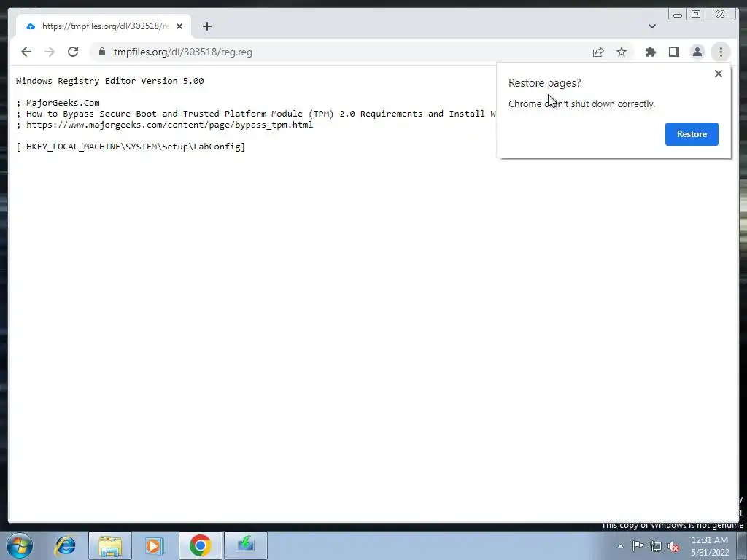This screenshot has height=560, width=747.
Task: Close the Chrome window
Action: tap(720, 15)
